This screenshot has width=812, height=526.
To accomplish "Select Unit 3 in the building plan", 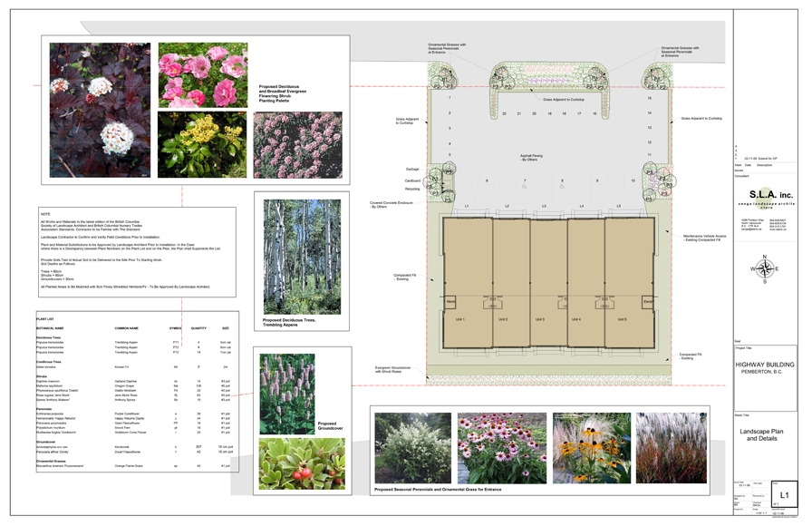I will (x=540, y=319).
